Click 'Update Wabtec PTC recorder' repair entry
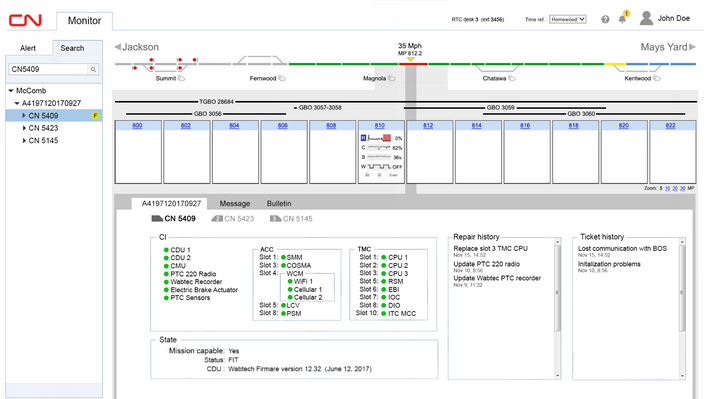The image size is (710, 399). tap(497, 278)
